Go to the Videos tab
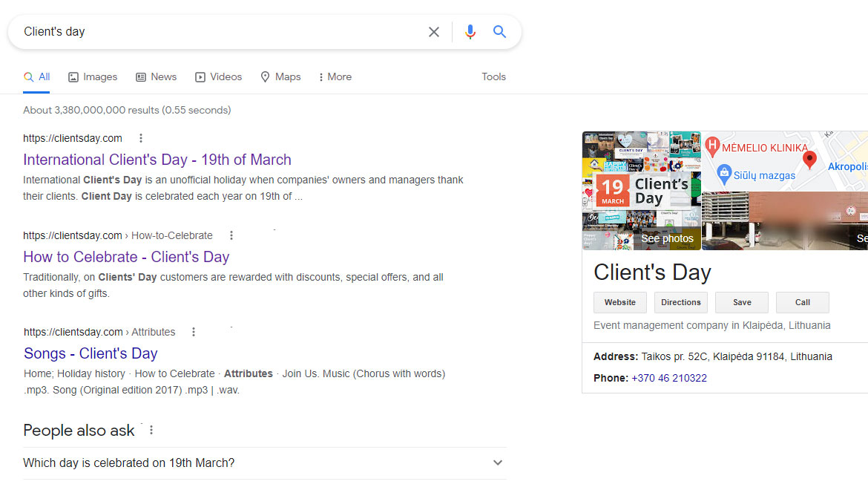 pyautogui.click(x=218, y=77)
